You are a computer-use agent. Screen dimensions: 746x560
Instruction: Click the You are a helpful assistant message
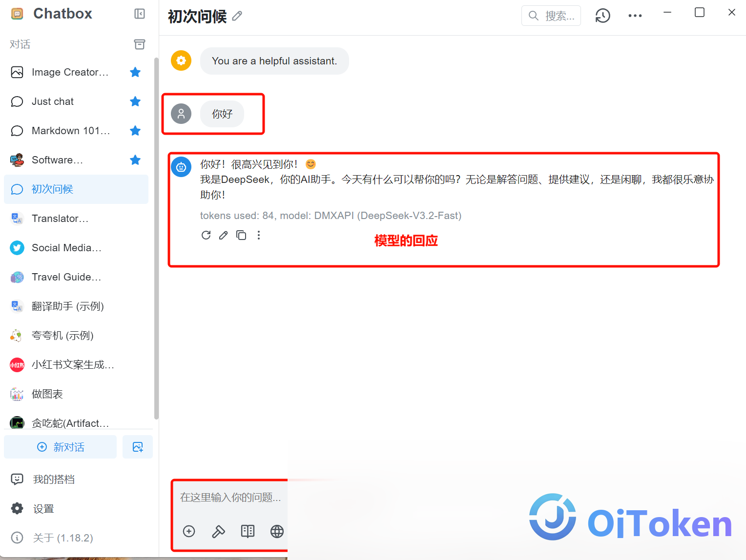[x=274, y=61]
